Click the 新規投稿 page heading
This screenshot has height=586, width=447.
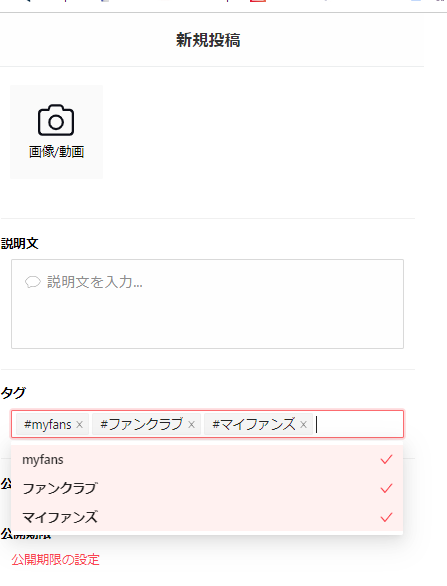208,40
